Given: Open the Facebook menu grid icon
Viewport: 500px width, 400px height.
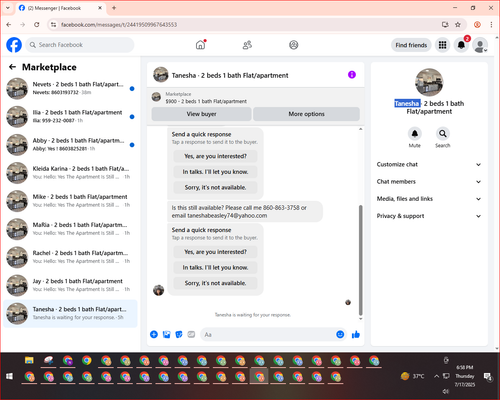Looking at the screenshot, I should click(x=442, y=45).
